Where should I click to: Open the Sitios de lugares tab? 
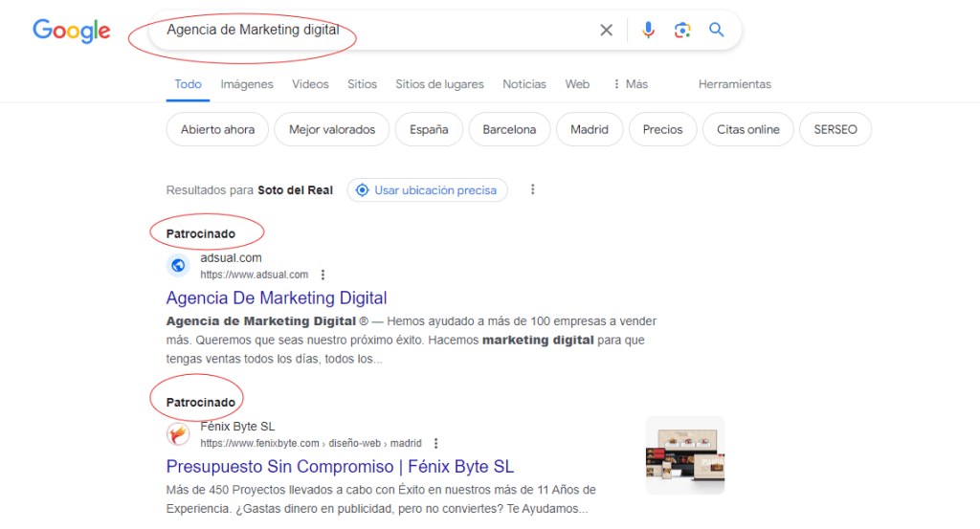439,84
